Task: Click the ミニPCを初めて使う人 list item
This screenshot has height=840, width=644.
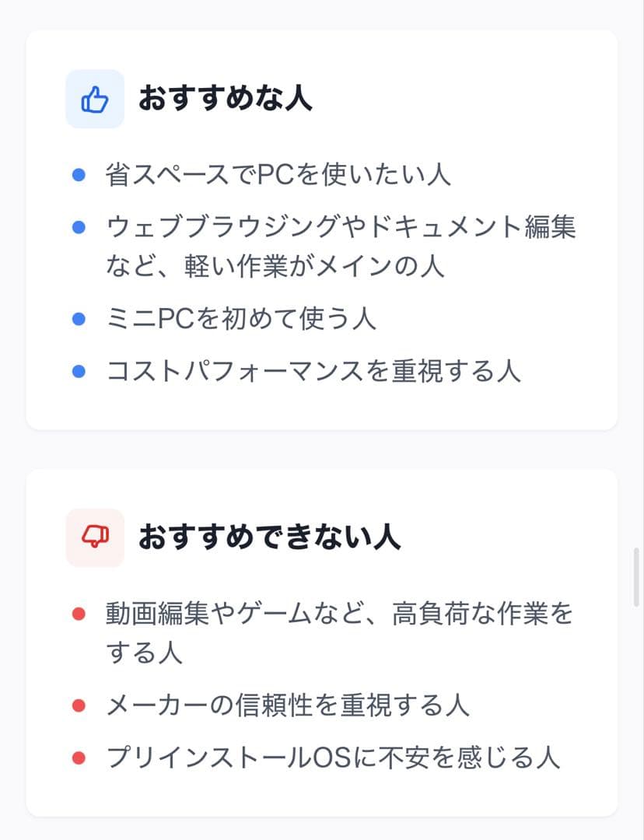Action: point(241,319)
